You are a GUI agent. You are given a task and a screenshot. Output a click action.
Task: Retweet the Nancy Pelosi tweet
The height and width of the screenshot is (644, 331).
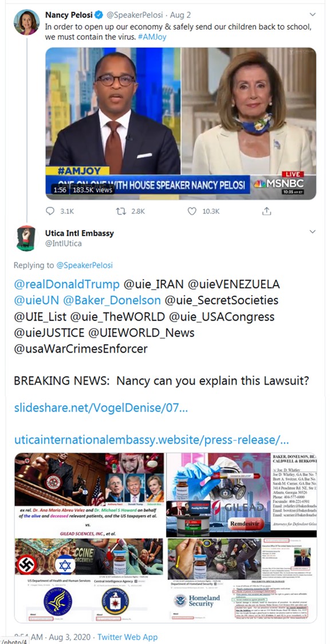121,211
